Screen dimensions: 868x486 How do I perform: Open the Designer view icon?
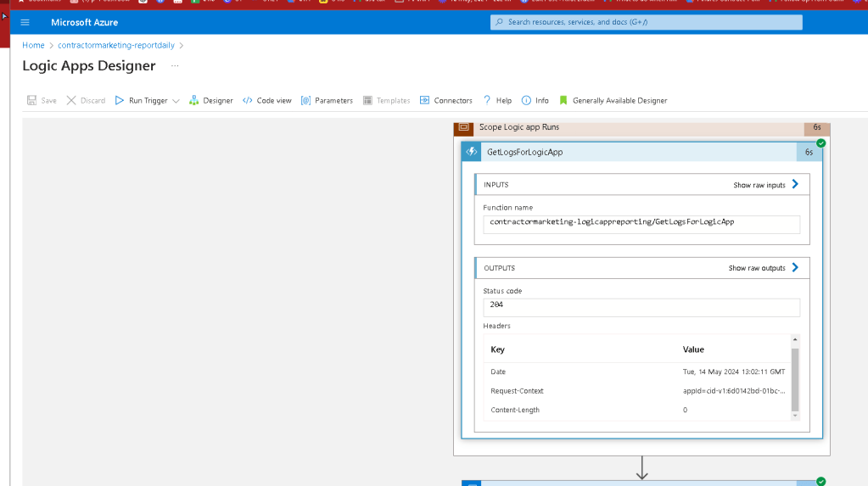193,100
